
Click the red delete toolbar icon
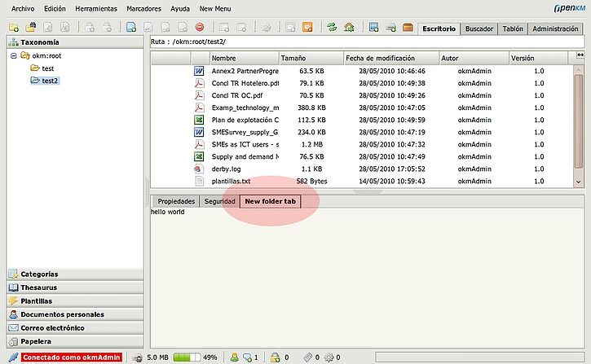point(200,27)
